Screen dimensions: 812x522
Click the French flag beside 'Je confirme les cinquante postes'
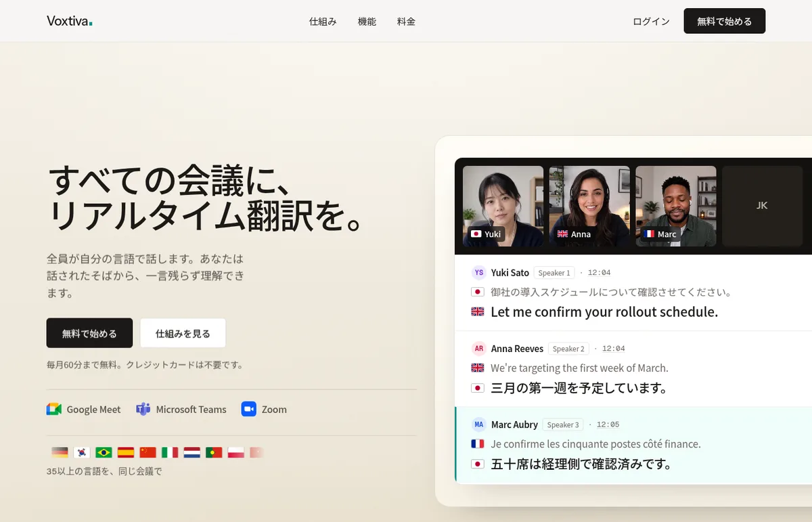pyautogui.click(x=478, y=444)
